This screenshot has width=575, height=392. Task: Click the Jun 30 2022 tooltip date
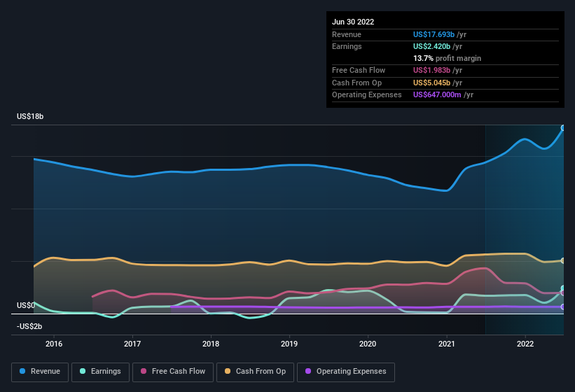coord(353,22)
